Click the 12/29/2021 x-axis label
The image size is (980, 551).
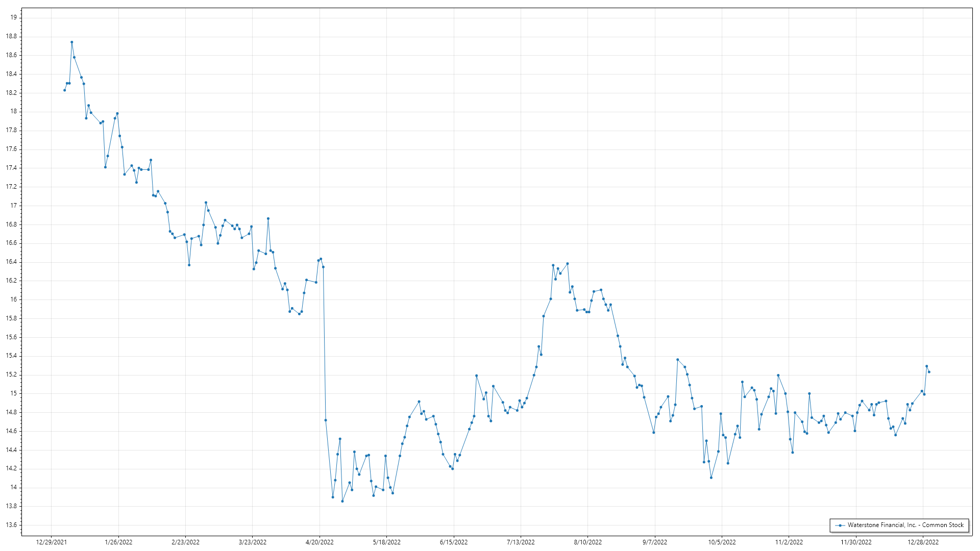[x=51, y=542]
